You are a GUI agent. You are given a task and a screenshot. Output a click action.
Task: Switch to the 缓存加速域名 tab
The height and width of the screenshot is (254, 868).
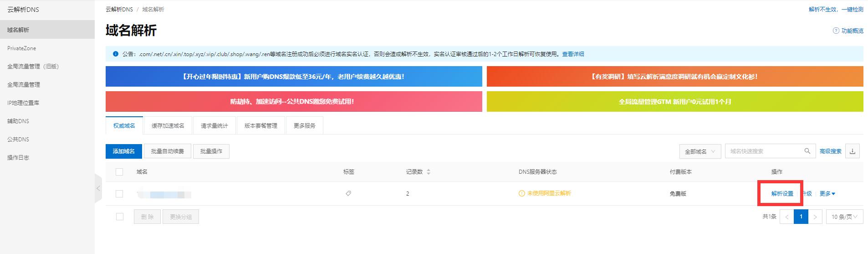168,126
